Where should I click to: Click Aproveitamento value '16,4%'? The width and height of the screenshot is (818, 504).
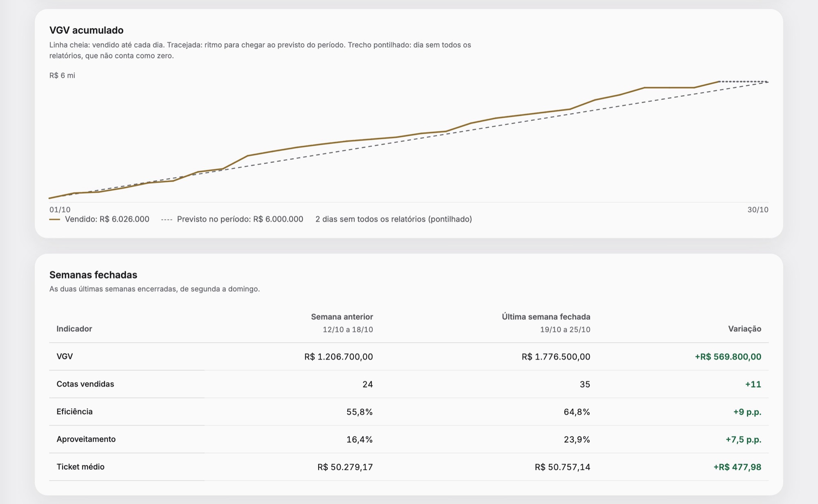(360, 439)
